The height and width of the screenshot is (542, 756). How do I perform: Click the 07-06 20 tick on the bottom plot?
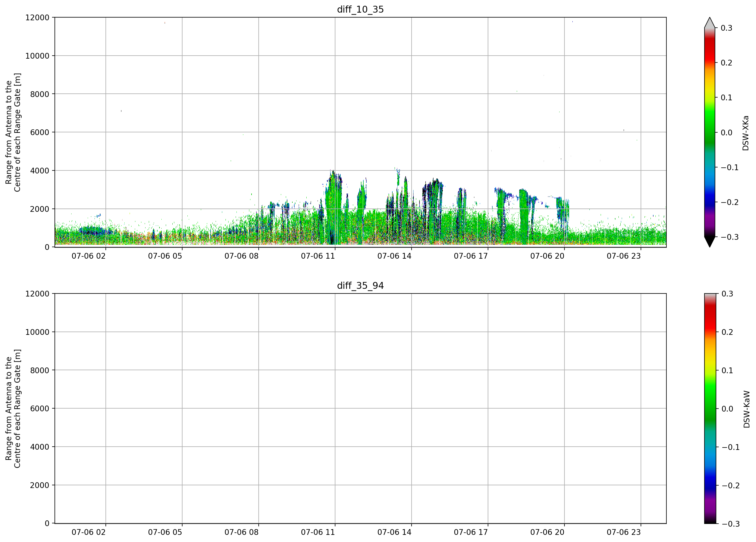[x=547, y=532]
